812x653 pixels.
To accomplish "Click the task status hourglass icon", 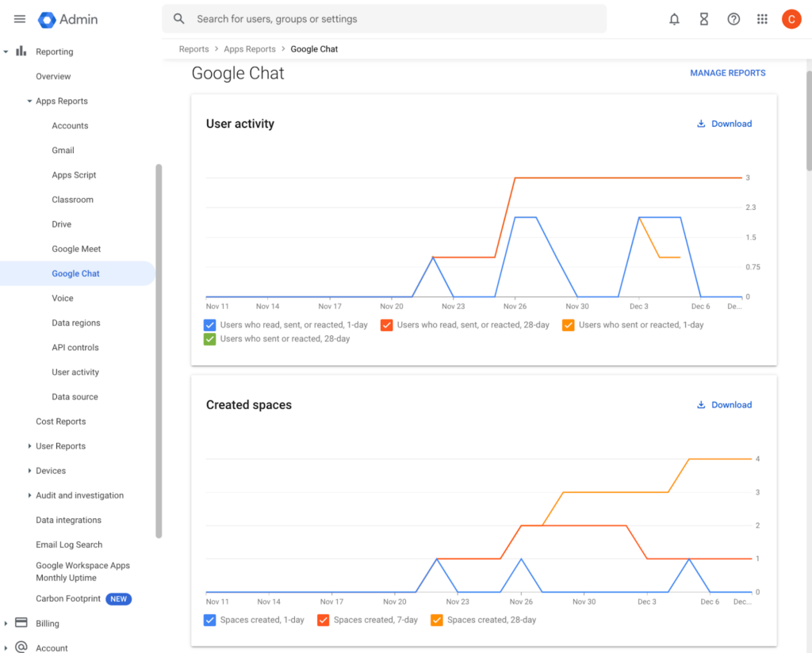I will pyautogui.click(x=704, y=19).
